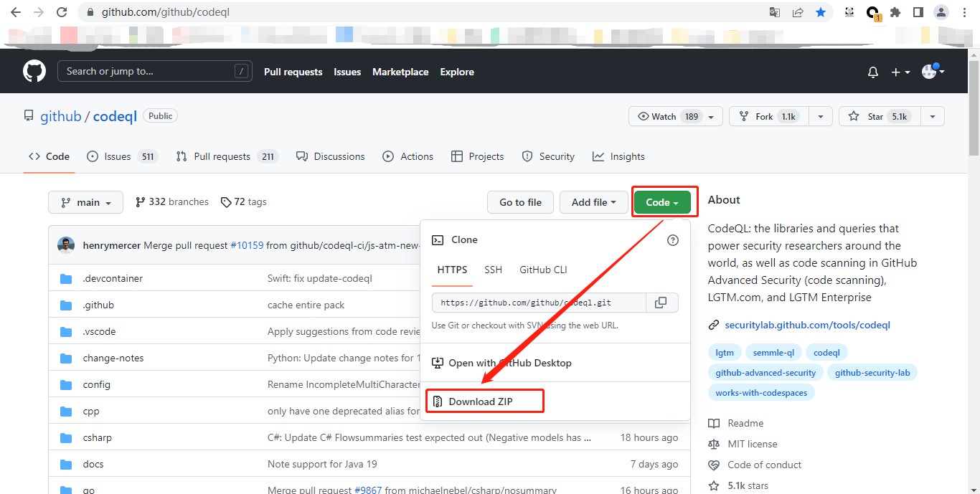Image resolution: width=980 pixels, height=494 pixels.
Task: Fork the repository with the Fork button
Action: tap(769, 116)
